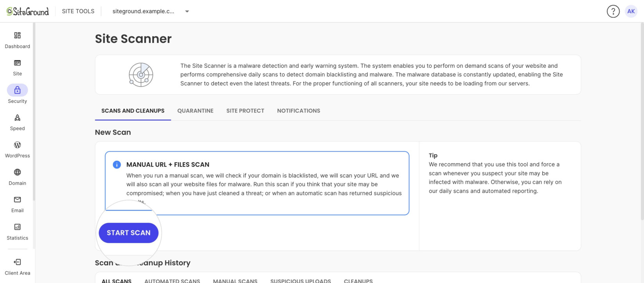Open the Site Protect tab
644x283 pixels.
(245, 111)
